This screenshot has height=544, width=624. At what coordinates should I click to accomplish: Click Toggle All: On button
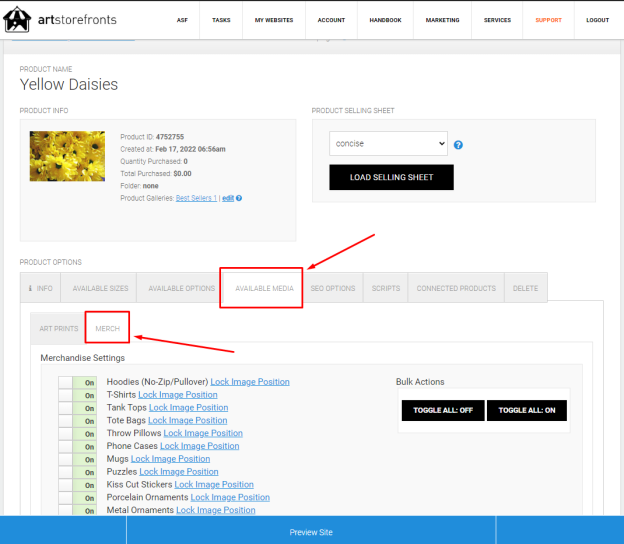pyautogui.click(x=526, y=410)
